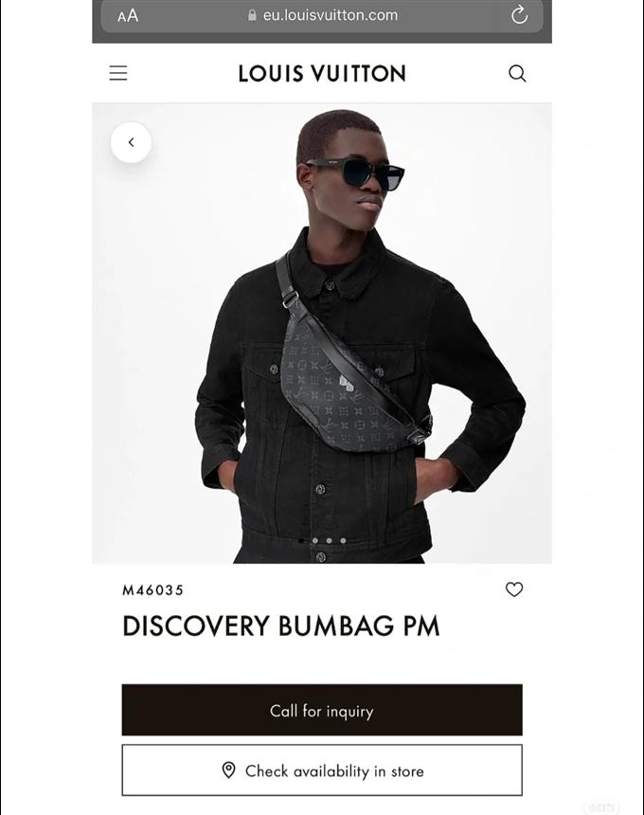
Task: Select the first black carousel dot
Action: tap(301, 540)
